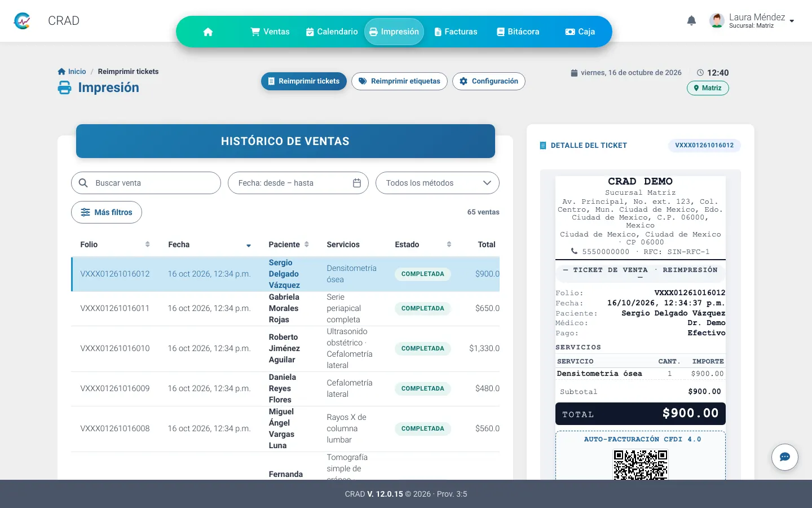Screen dimensions: 812x508
Task: Click patient name Sergio Delgado Vázquez
Action: click(x=284, y=274)
